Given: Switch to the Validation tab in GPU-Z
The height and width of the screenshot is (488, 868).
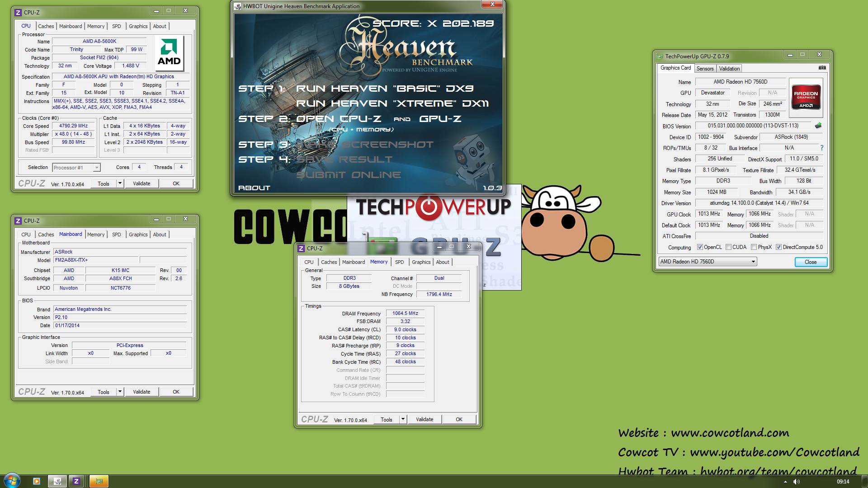Looking at the screenshot, I should [729, 69].
